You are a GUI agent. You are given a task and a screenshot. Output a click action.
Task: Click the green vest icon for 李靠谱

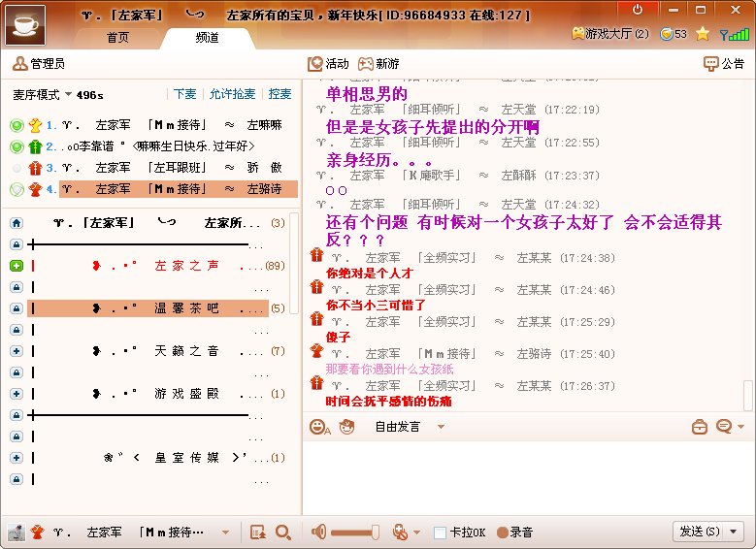point(35,146)
